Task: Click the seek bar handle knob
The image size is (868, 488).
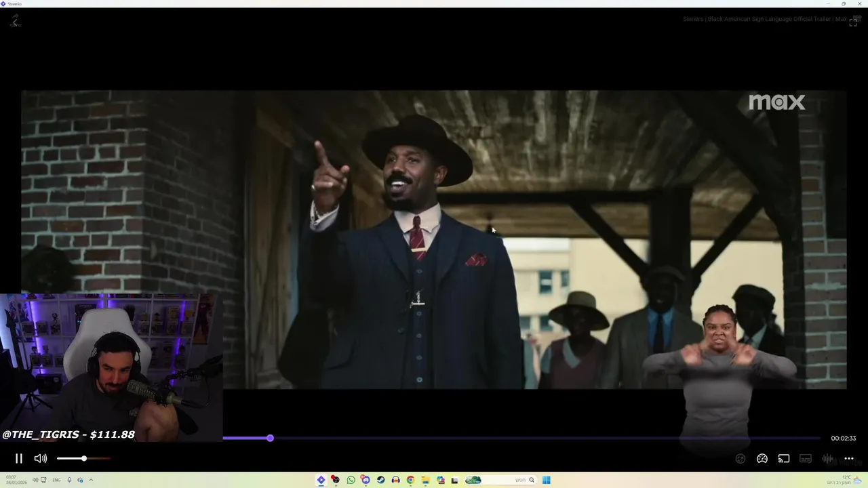Action: pos(270,439)
